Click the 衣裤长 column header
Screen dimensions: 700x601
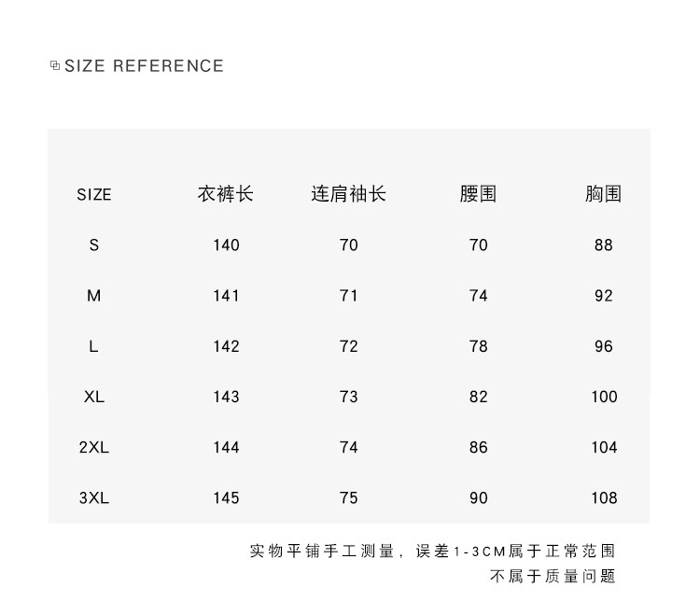pos(226,194)
